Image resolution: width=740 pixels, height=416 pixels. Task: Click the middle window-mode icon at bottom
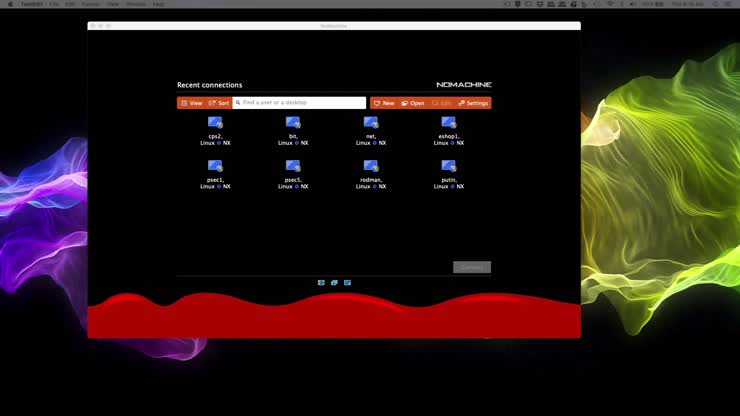334,282
